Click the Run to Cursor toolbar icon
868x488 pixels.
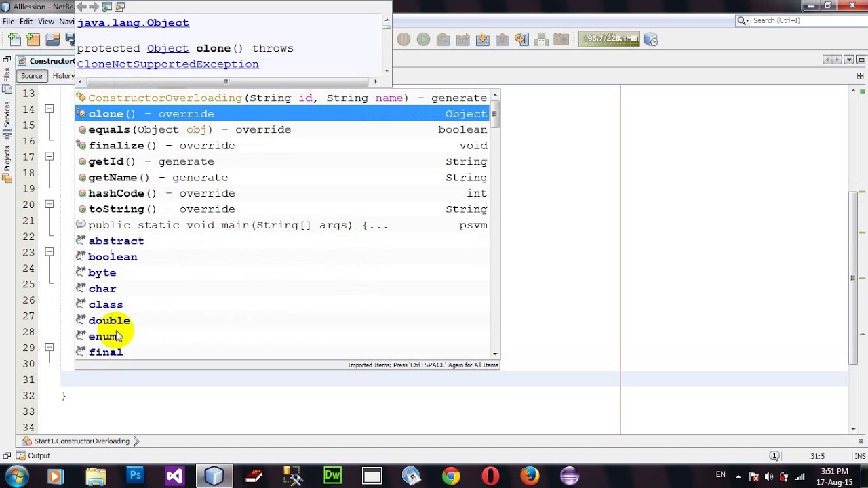521,39
